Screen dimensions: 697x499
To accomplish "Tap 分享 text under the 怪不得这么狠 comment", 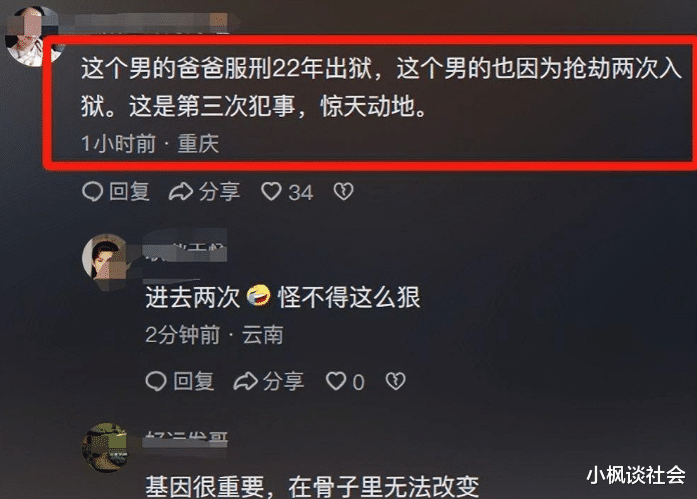I will (x=283, y=381).
